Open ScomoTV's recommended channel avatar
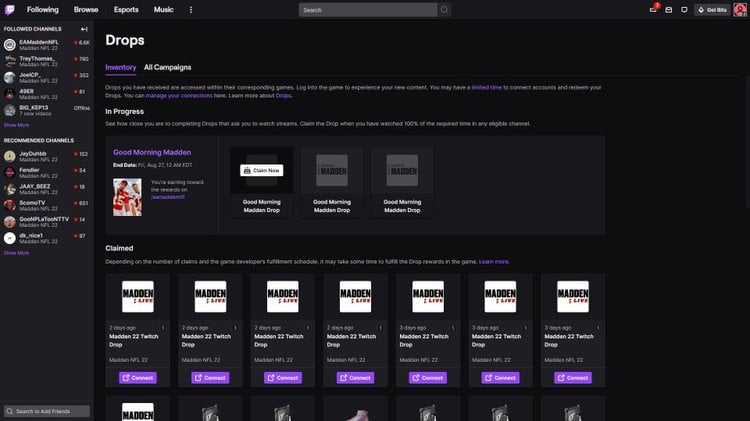This screenshot has height=421, width=750. click(x=10, y=205)
